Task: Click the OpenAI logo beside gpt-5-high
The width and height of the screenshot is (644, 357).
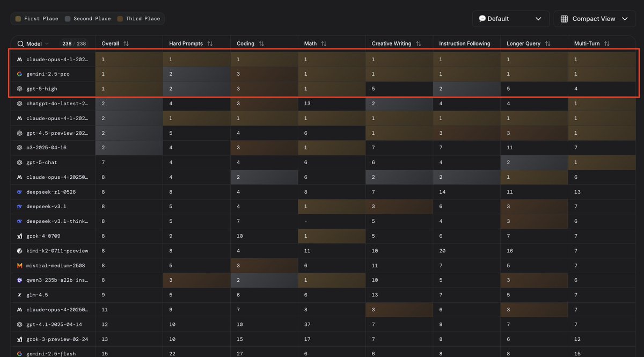Action: click(x=19, y=89)
